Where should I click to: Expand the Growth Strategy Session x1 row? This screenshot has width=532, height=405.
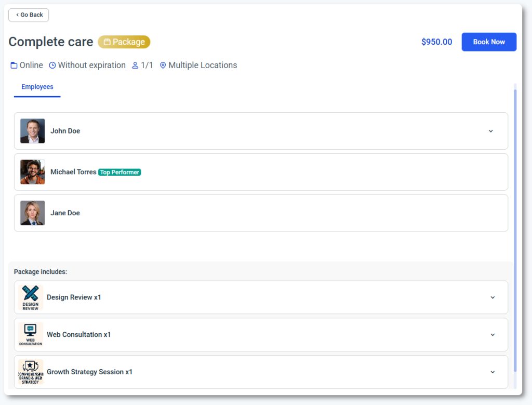(x=493, y=372)
